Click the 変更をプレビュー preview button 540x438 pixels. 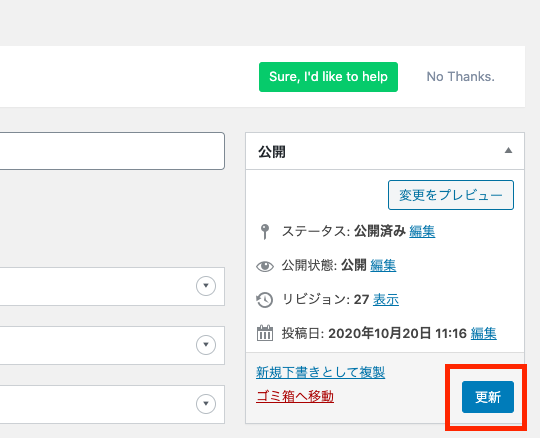451,195
